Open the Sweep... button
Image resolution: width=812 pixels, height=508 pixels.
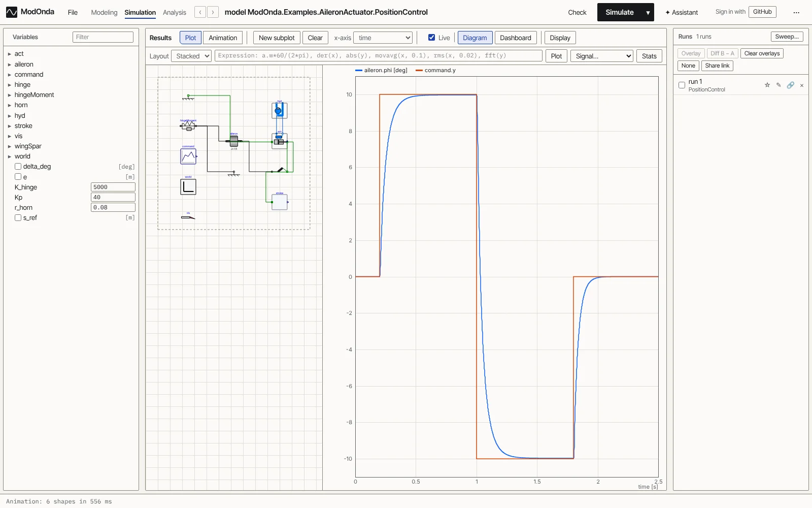click(x=787, y=37)
